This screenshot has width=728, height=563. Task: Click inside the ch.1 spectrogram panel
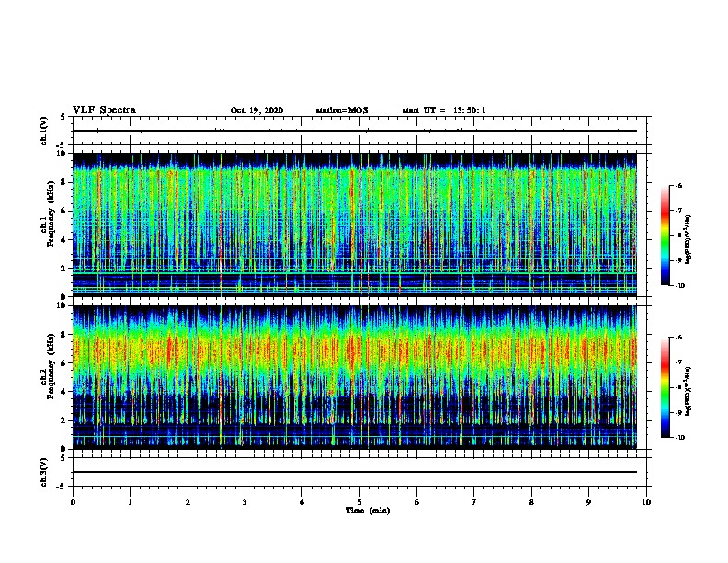click(355, 224)
